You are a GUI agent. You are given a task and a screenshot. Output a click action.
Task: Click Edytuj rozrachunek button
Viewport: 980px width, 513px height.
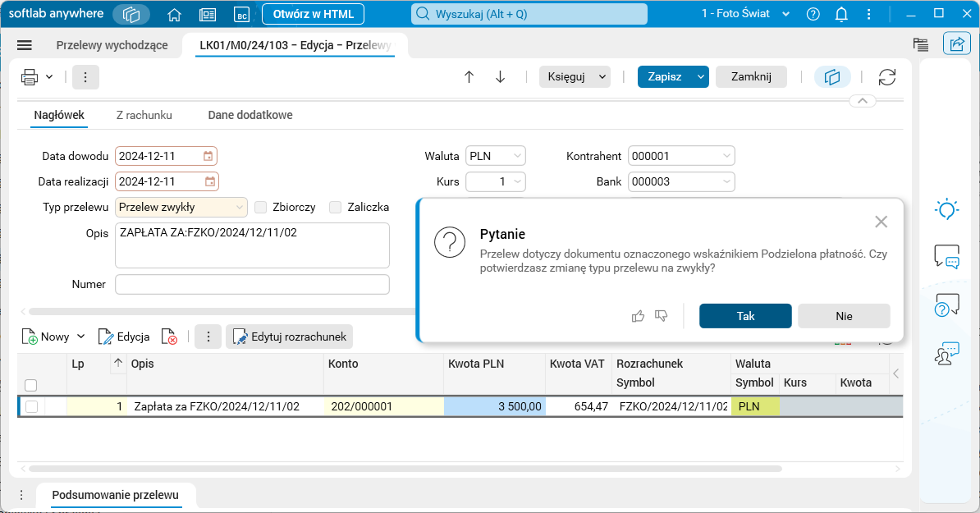[290, 337]
